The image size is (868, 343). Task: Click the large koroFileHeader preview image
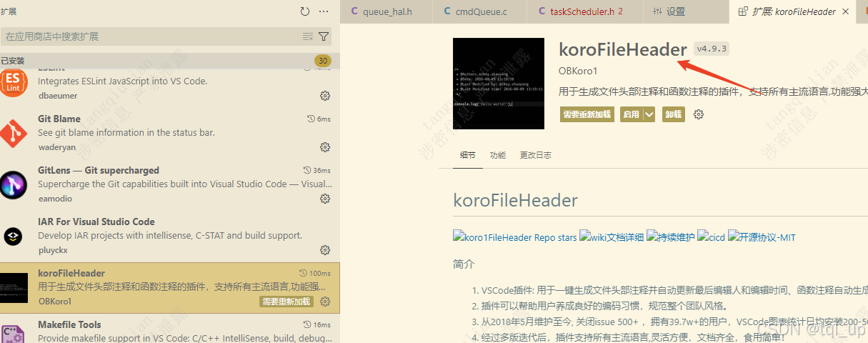coord(499,83)
